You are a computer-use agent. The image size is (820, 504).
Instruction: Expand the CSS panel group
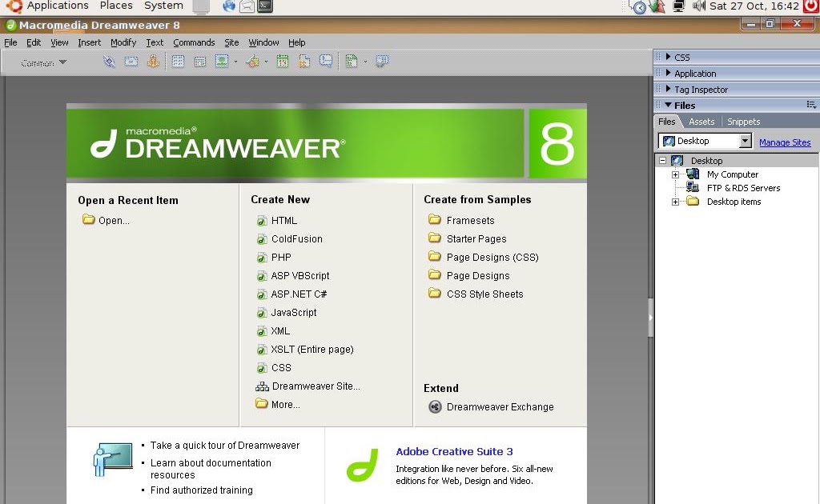(x=668, y=57)
